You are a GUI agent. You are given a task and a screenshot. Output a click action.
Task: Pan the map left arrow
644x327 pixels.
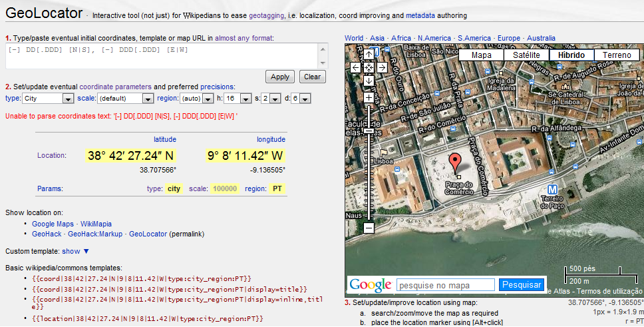356,67
